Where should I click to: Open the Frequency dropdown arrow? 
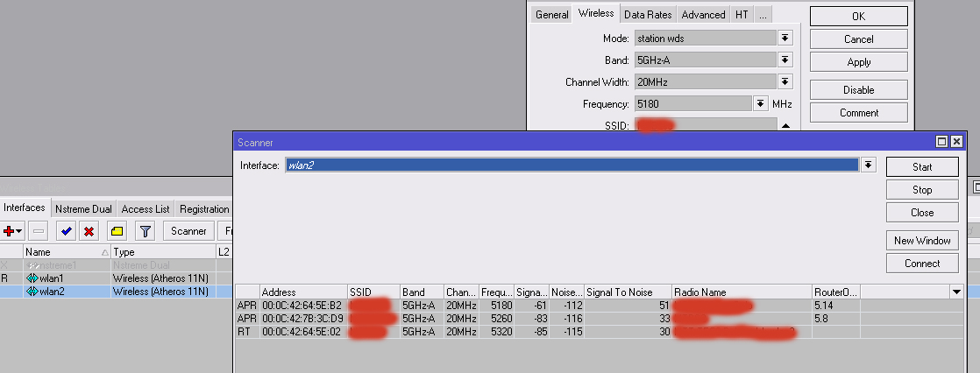coord(761,103)
